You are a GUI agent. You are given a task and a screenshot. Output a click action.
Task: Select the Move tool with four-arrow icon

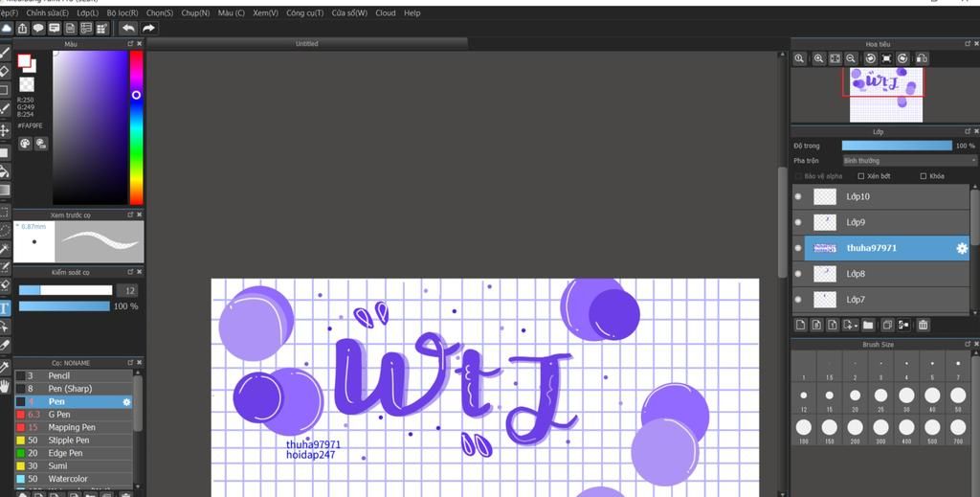point(5,130)
